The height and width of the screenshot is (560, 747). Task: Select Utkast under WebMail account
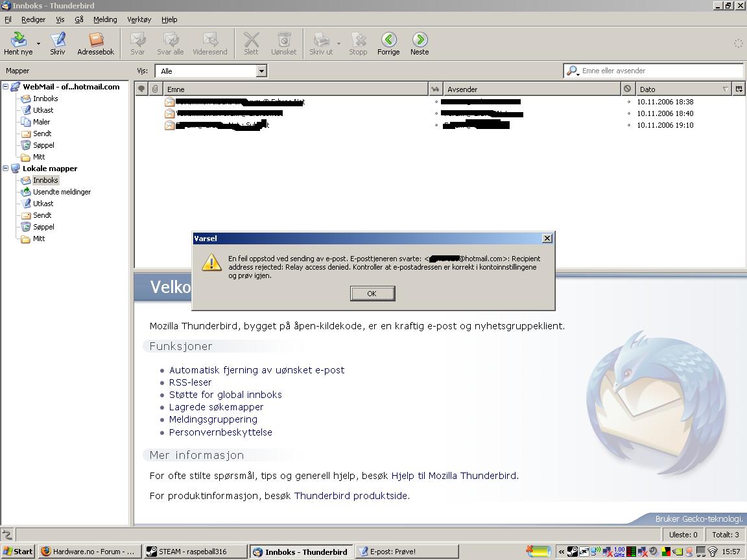pos(43,110)
